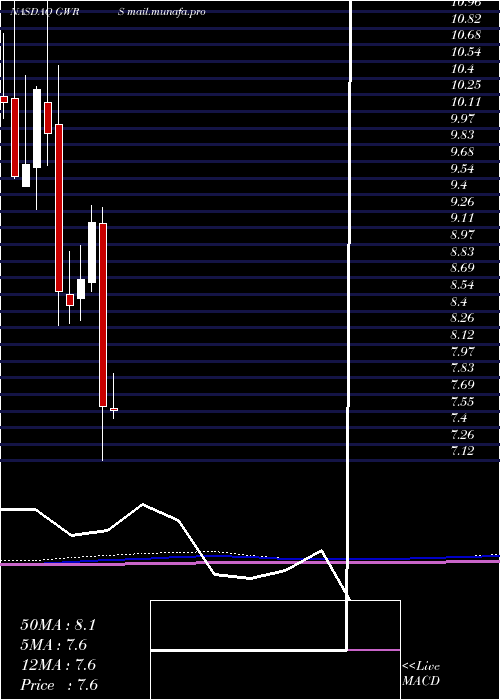The image size is (500, 700).
Task: Click the 50MA : 8.1 readout
Action: click(x=58, y=625)
